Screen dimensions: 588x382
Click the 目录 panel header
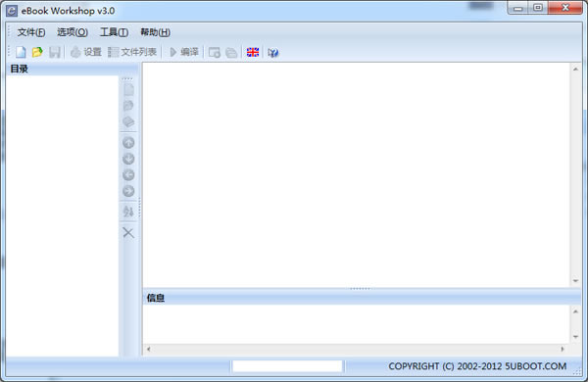tap(72, 69)
